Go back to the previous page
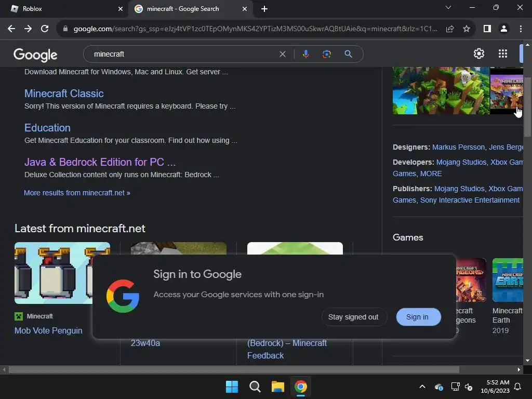Screen dimensions: 532x399 (11, 29)
